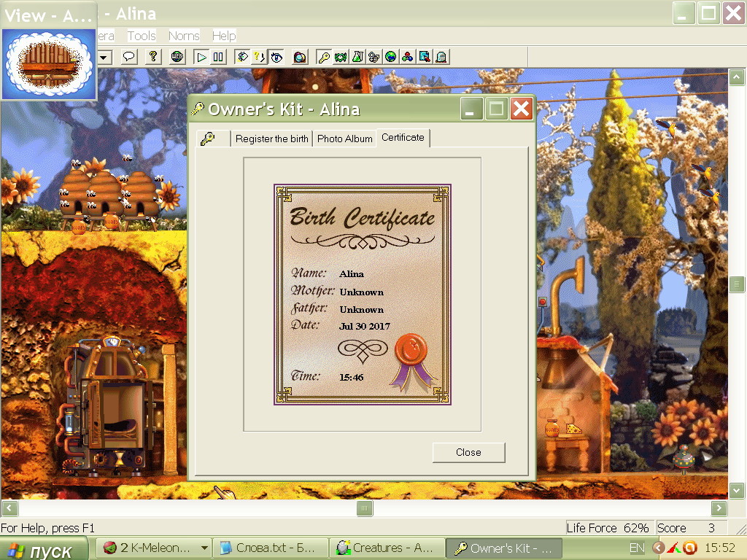The height and width of the screenshot is (560, 747).
Task: Open the gender symbols Breeder's Kit icon
Action: tap(374, 57)
